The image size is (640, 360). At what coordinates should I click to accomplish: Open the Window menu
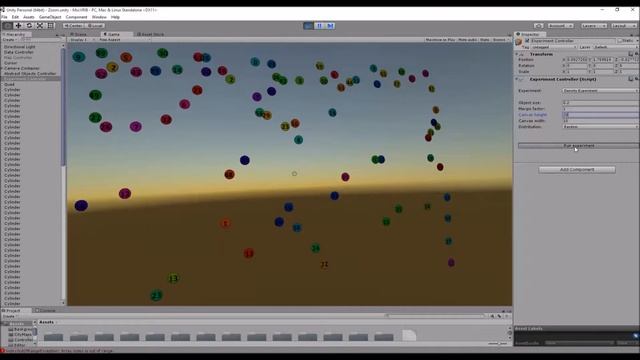pyautogui.click(x=99, y=17)
